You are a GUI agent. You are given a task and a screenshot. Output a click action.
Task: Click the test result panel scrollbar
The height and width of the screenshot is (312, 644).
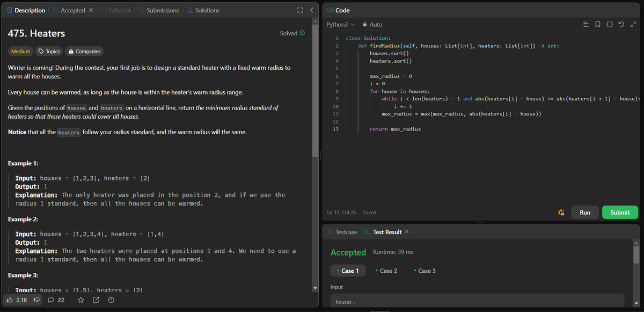[636, 256]
